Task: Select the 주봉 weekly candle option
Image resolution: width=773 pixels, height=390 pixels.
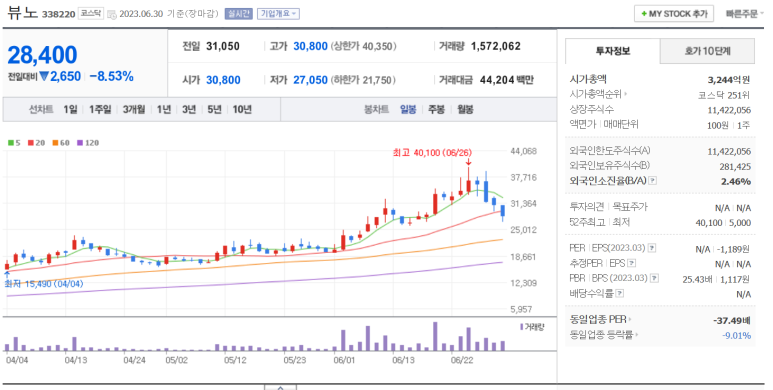Action: pos(436,109)
